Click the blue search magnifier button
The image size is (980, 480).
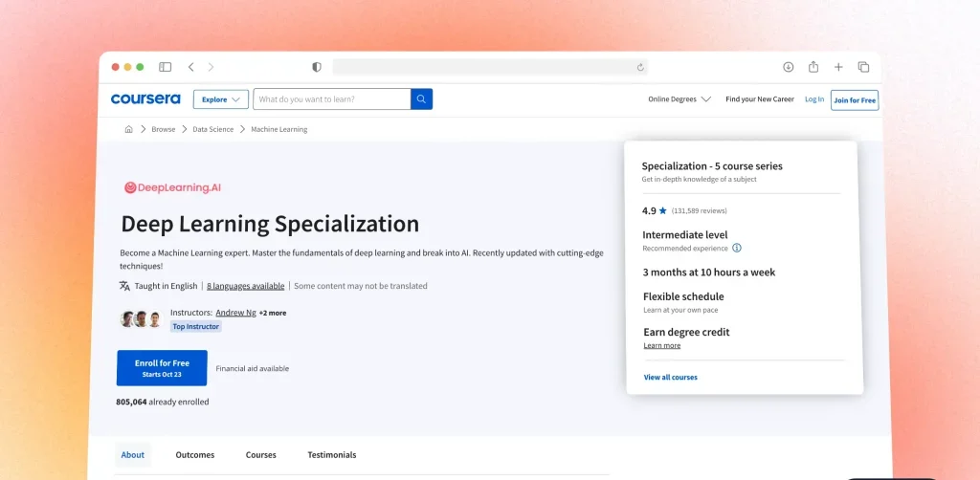click(422, 99)
